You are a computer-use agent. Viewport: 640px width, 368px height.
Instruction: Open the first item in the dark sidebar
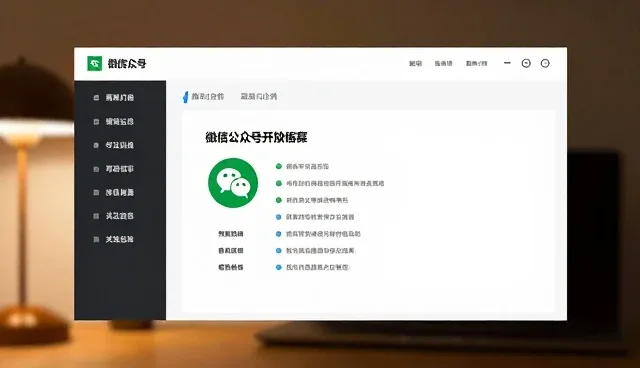coord(114,98)
